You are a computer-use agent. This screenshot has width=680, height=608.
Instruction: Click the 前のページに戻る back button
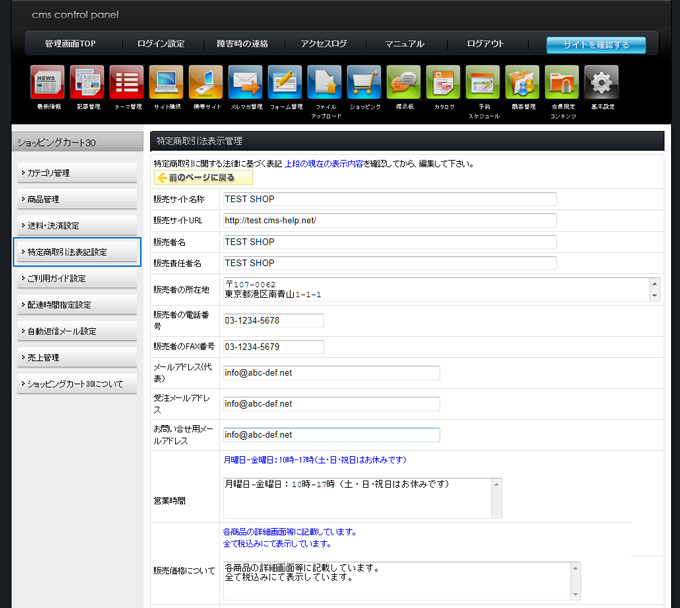(x=203, y=177)
